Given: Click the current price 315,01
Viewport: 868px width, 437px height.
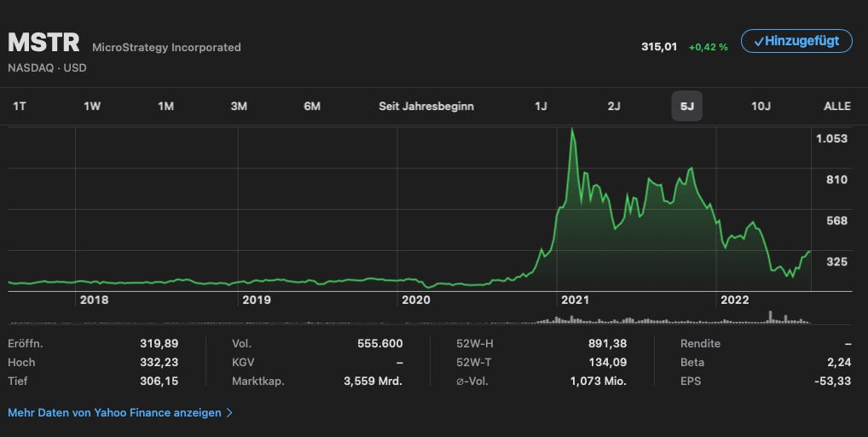Looking at the screenshot, I should [659, 47].
